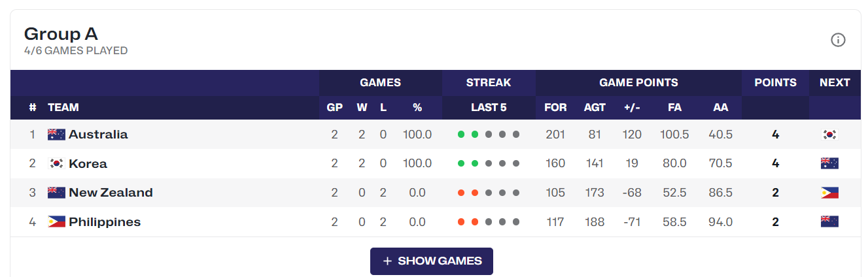This screenshot has width=868, height=277.
Task: Open Korea's next opponent Australia flag
Action: pyautogui.click(x=829, y=163)
